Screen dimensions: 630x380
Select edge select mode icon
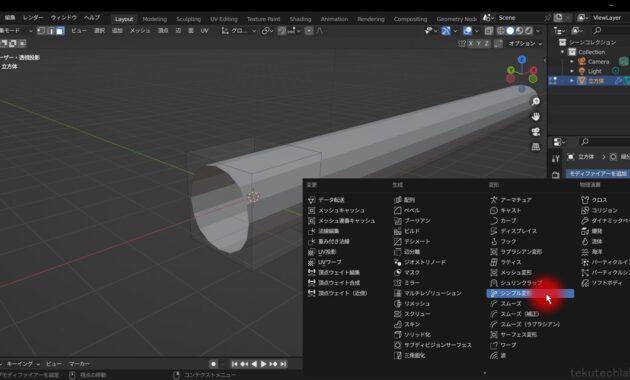pos(51,31)
